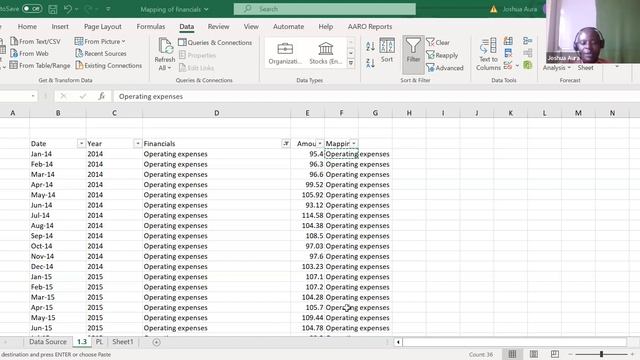Viewport: 640px width, 360px height.
Task: Toggle the AutoSave switch
Action: [x=32, y=9]
